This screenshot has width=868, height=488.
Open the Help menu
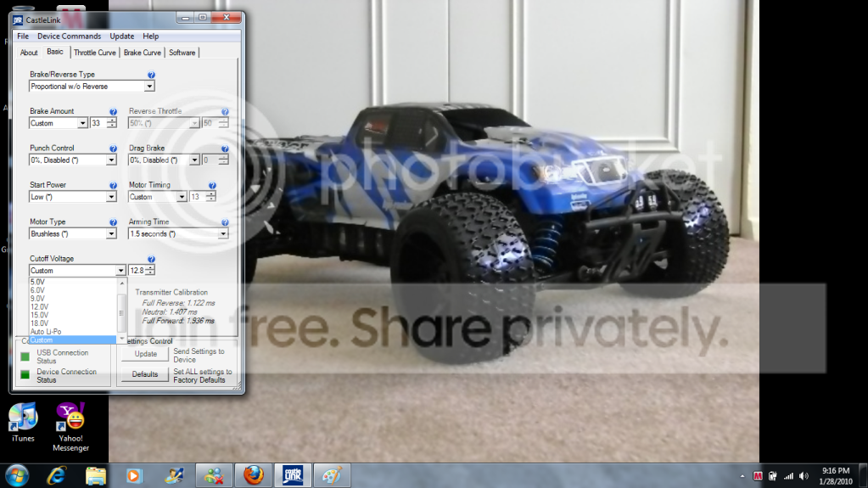[150, 36]
